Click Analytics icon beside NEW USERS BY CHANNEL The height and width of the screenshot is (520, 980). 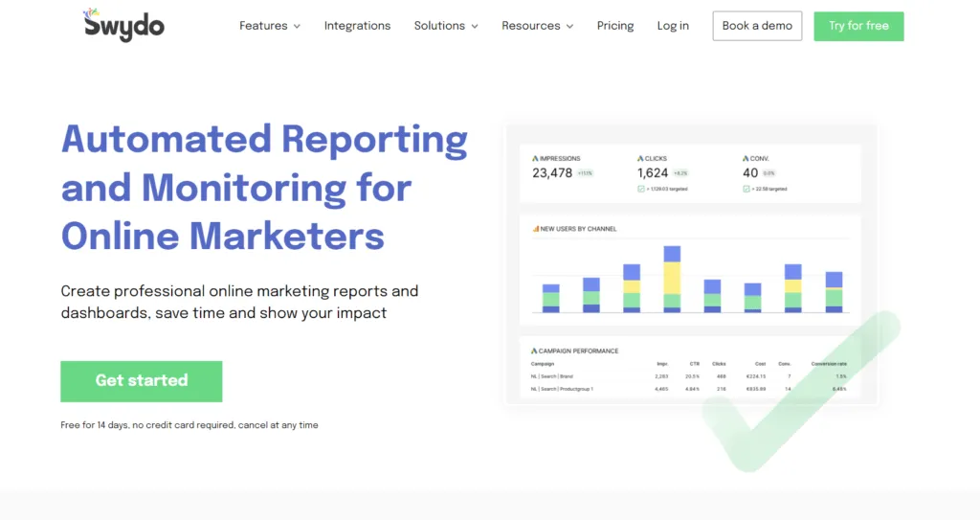pyautogui.click(x=535, y=229)
